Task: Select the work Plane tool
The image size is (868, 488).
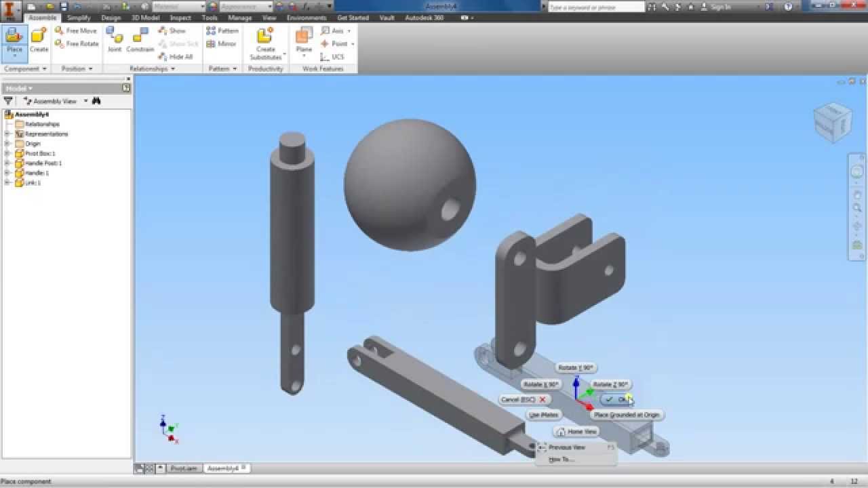Action: tap(304, 42)
